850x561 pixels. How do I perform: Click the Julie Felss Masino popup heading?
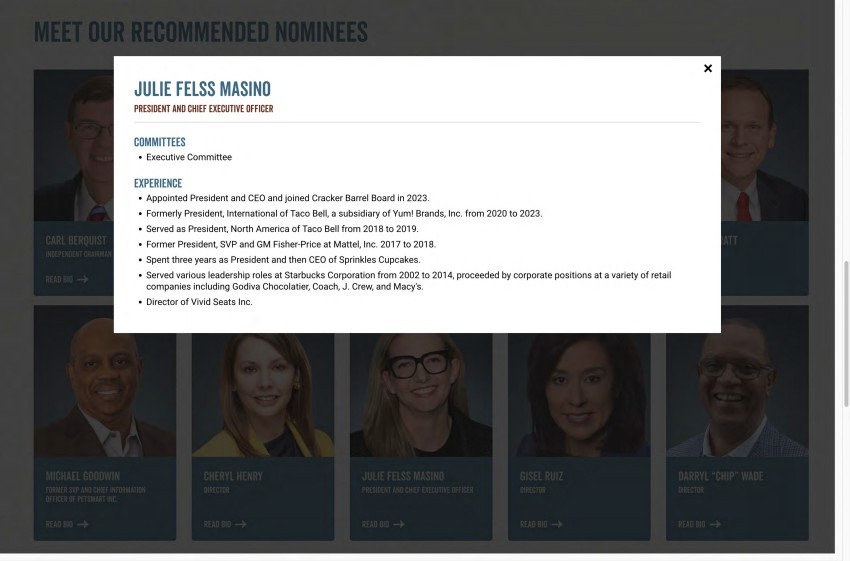click(202, 89)
